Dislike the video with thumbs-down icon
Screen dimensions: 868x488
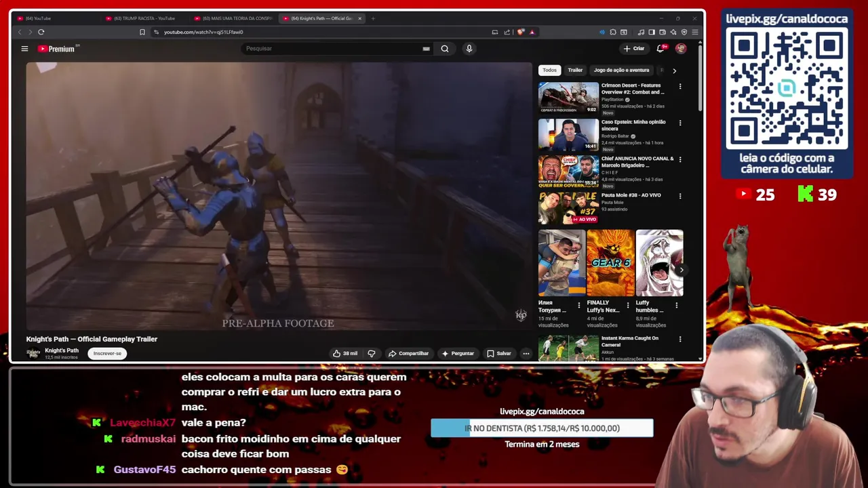pos(371,353)
